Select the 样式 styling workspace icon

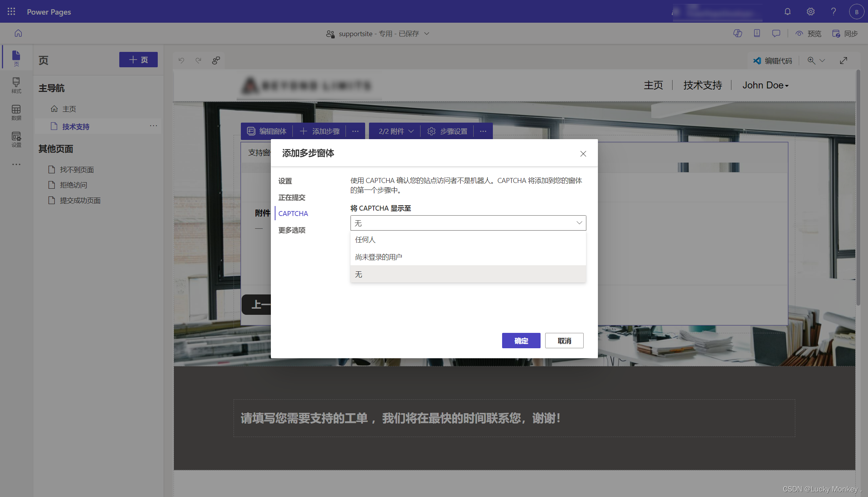16,85
